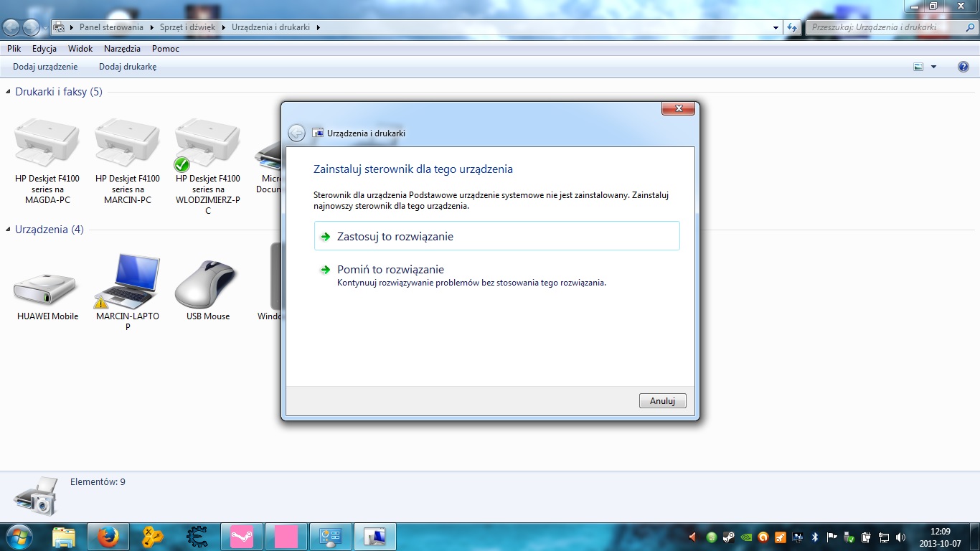Open the network connection tray icon
Image resolution: width=980 pixels, height=551 pixels.
pos(884,537)
